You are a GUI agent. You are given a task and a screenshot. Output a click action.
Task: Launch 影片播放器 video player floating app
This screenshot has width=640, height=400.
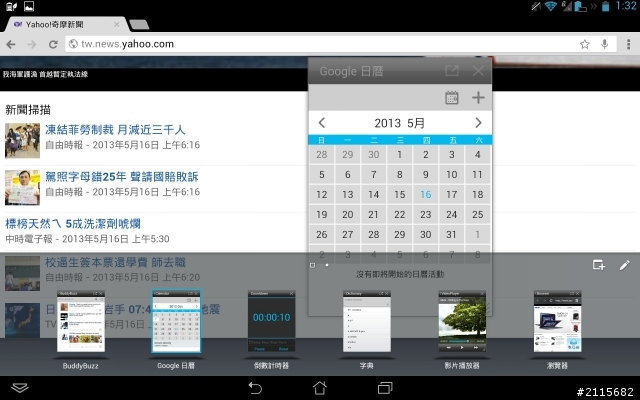click(x=462, y=322)
